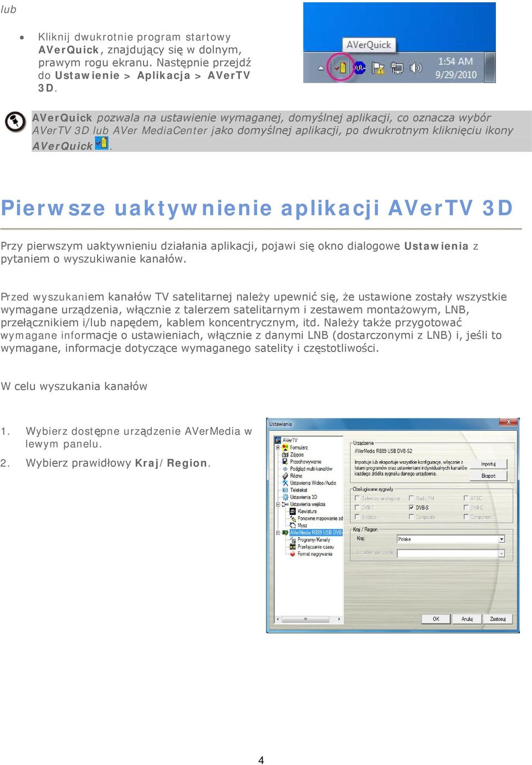
Task: Click the taskbar clock showing 1:54 AM
Action: [x=456, y=68]
